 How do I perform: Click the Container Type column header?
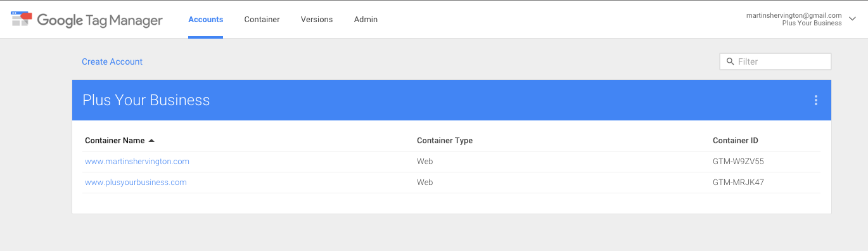click(x=445, y=141)
